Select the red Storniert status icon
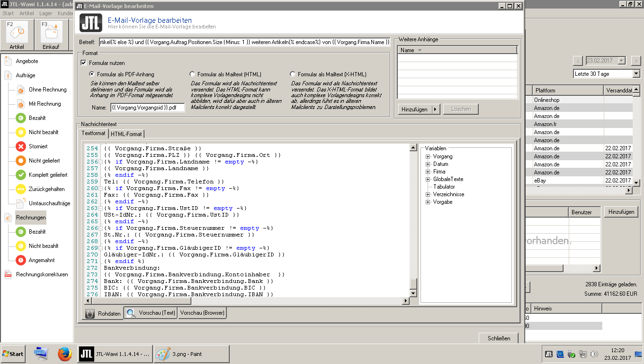 [x=21, y=146]
